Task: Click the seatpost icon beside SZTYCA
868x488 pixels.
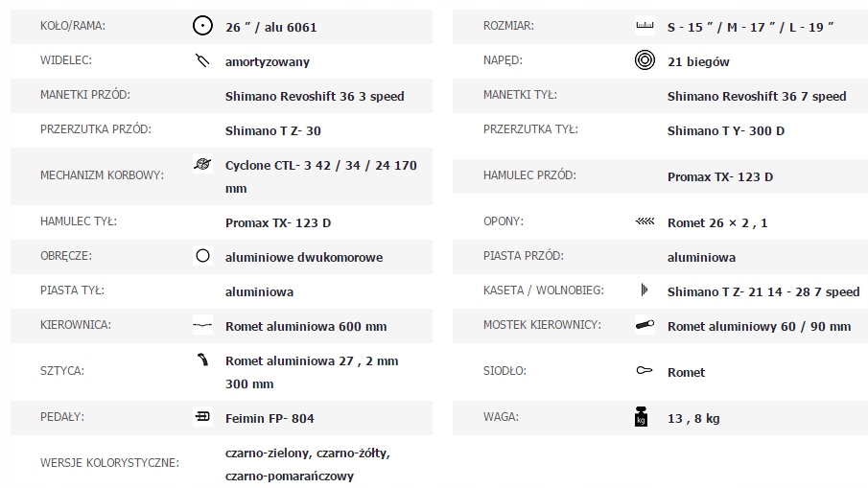Action: [201, 360]
